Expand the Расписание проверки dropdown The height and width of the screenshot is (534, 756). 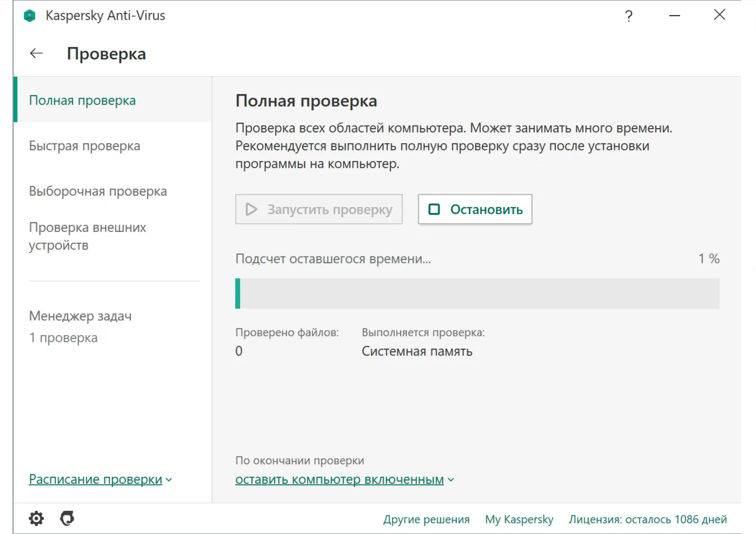click(95, 479)
